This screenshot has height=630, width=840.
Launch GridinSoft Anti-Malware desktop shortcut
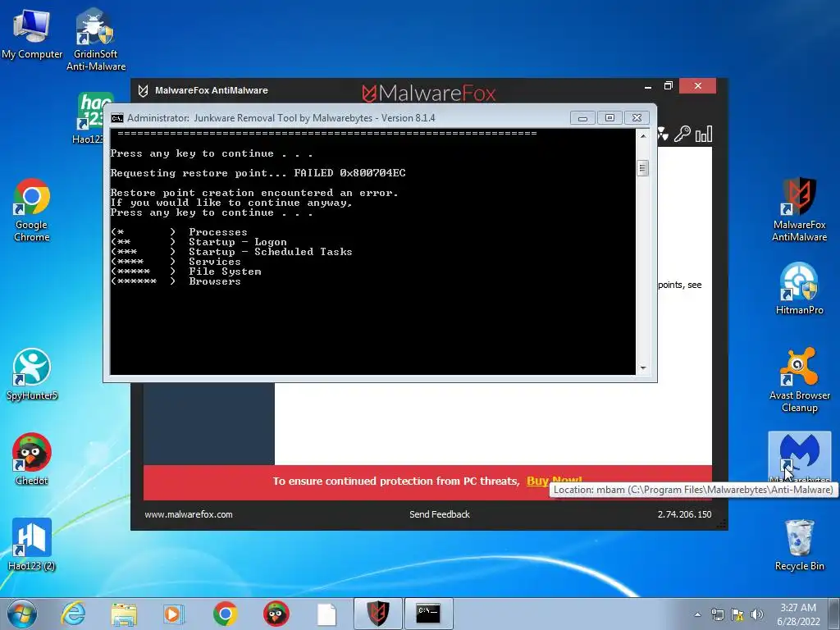point(95,39)
